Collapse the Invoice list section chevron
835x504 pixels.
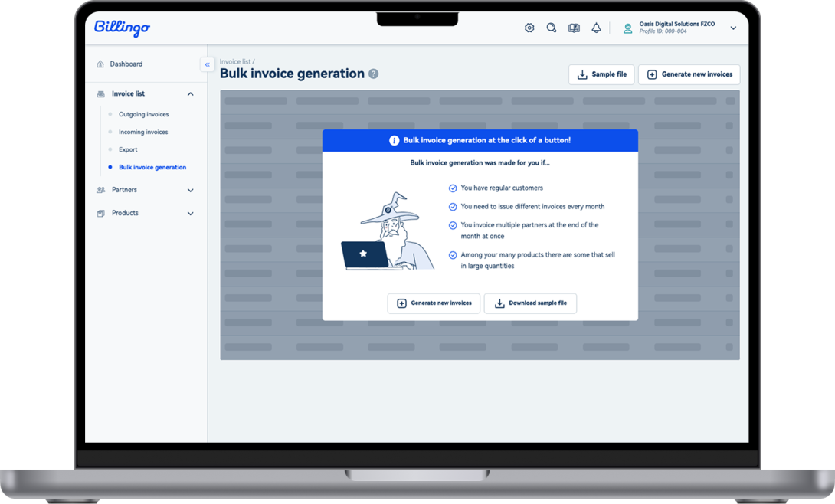click(190, 94)
